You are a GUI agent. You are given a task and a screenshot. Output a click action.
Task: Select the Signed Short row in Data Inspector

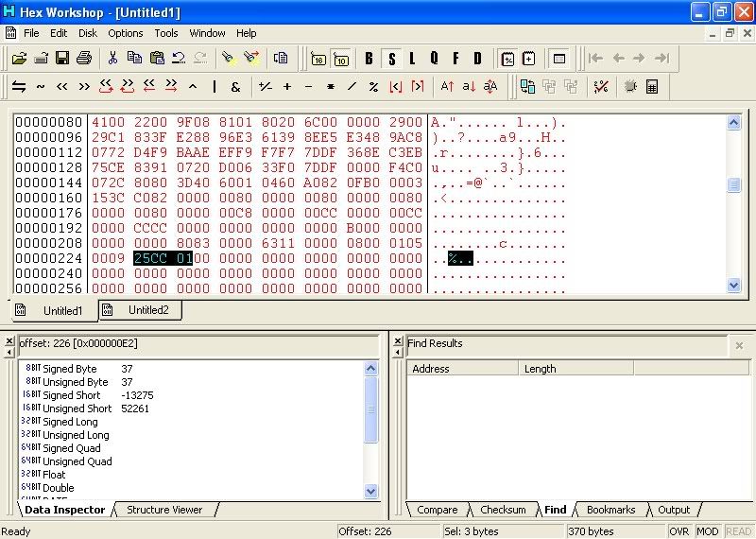coord(191,395)
